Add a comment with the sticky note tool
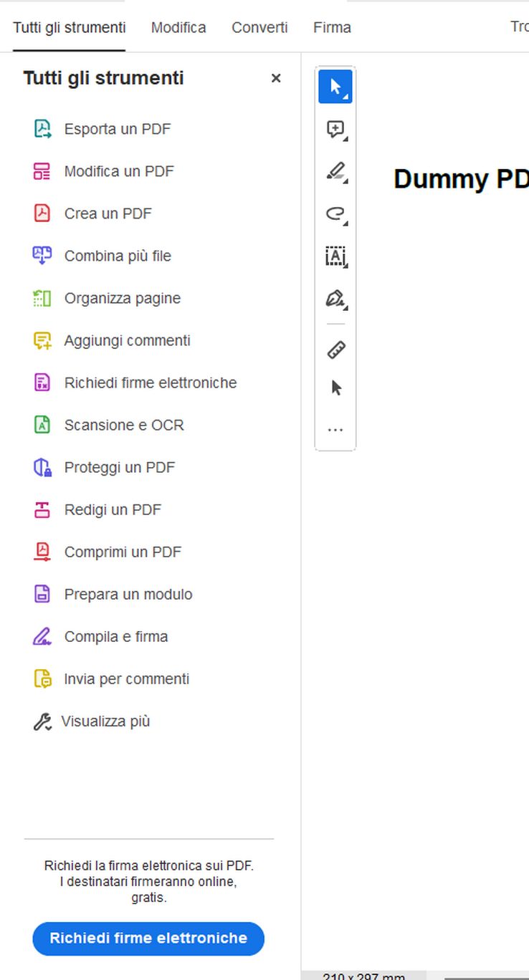Viewport: 529px width, 980px height. [x=335, y=130]
